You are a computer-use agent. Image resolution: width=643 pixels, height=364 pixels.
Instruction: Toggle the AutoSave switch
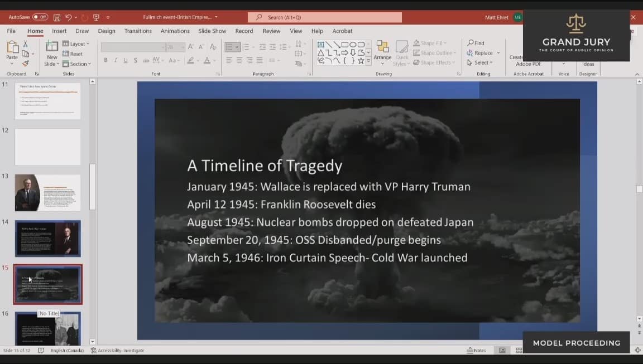click(40, 17)
